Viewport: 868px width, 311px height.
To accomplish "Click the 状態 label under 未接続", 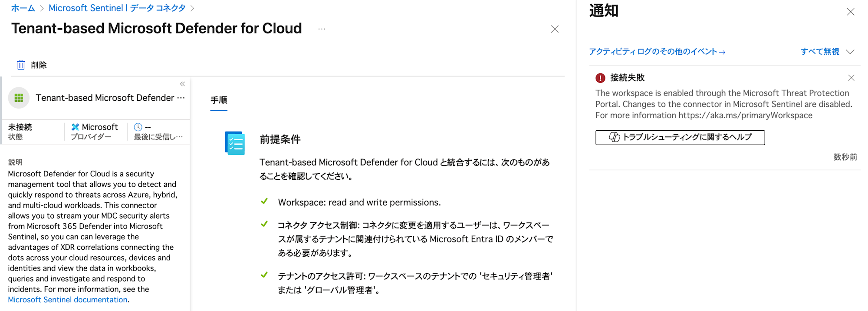I will [x=15, y=137].
